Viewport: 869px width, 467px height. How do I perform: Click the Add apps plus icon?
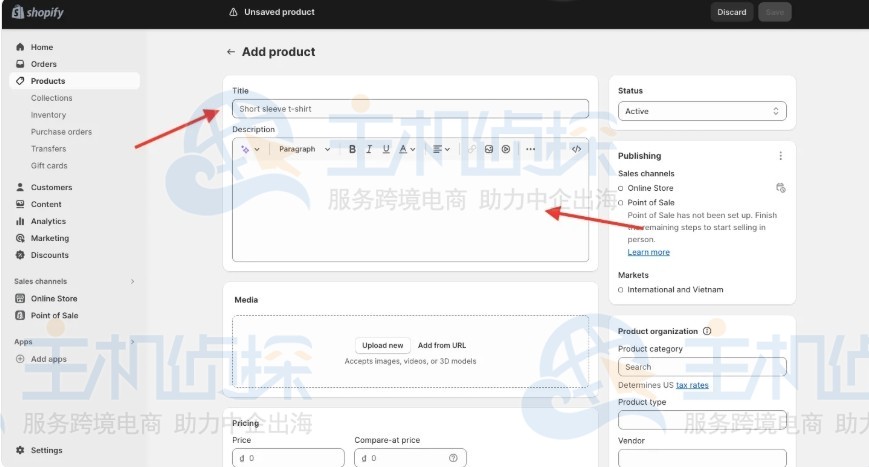tap(21, 359)
